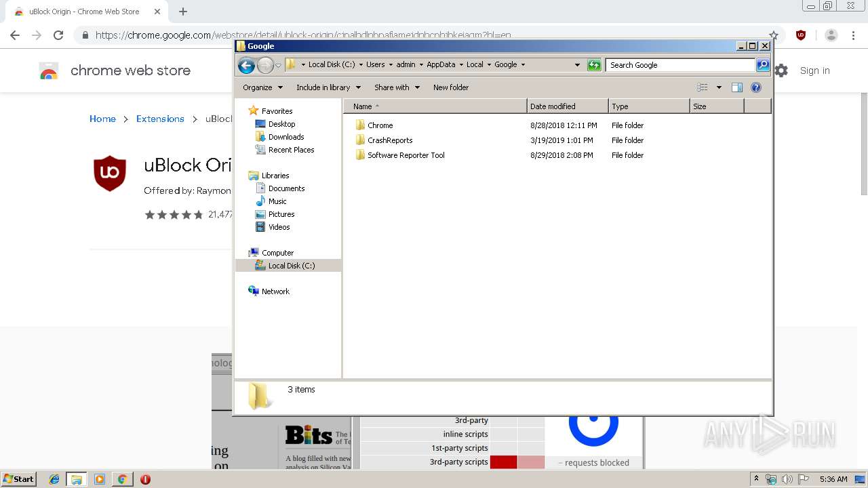The height and width of the screenshot is (488, 868).
Task: Open the Organize menu
Action: pyautogui.click(x=262, y=87)
